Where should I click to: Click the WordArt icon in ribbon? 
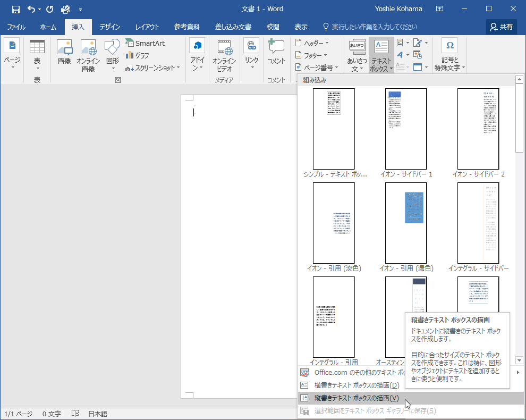tap(400, 55)
